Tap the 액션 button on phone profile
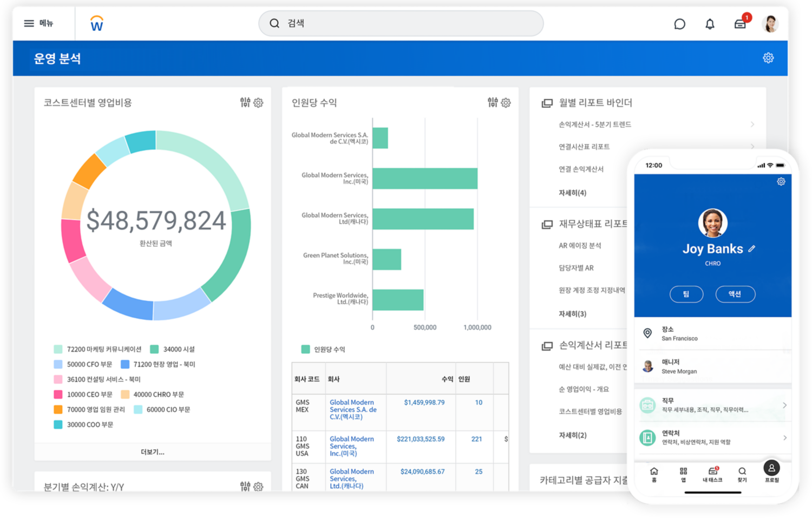The height and width of the screenshot is (524, 812). 735,294
